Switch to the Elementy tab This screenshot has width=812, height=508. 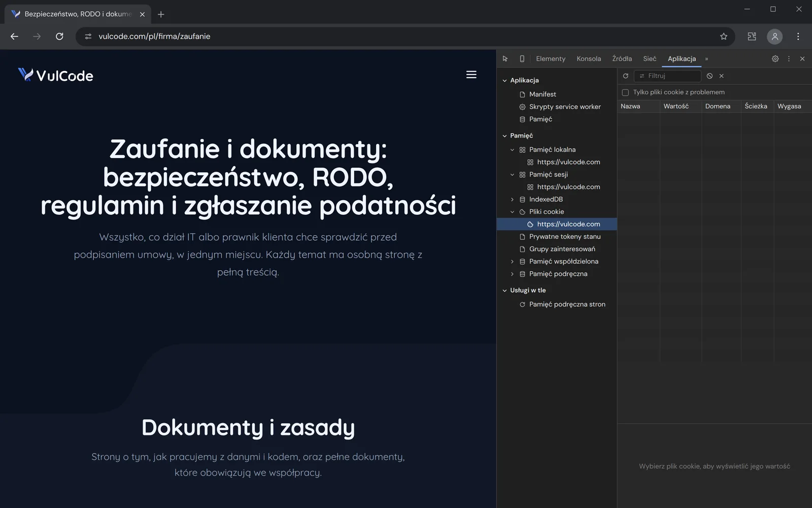[551, 59]
